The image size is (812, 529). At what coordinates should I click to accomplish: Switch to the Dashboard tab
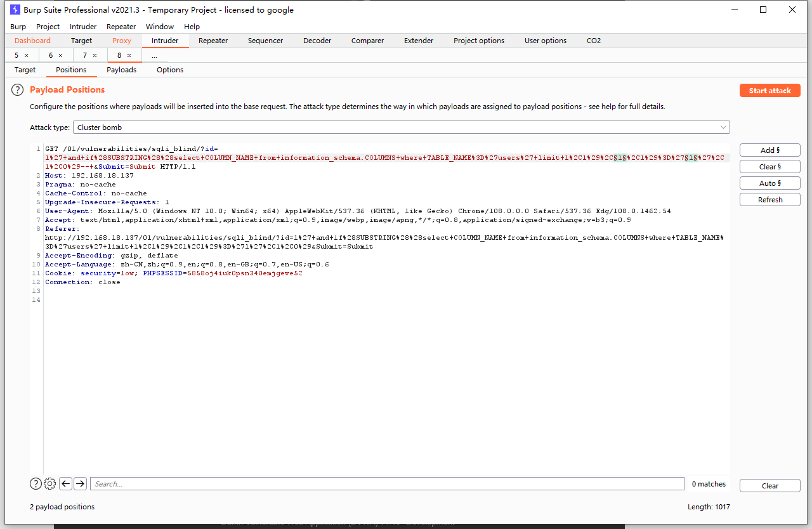tap(32, 41)
